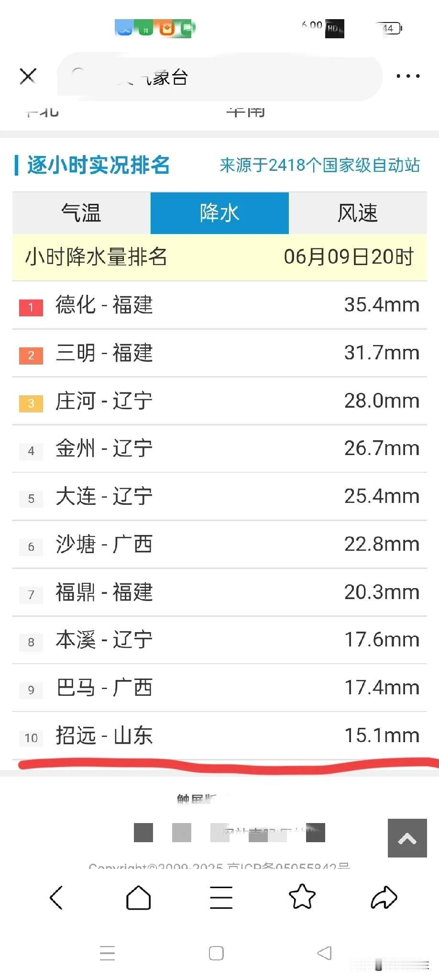Open the browser hamburger menu icon

[x=221, y=897]
